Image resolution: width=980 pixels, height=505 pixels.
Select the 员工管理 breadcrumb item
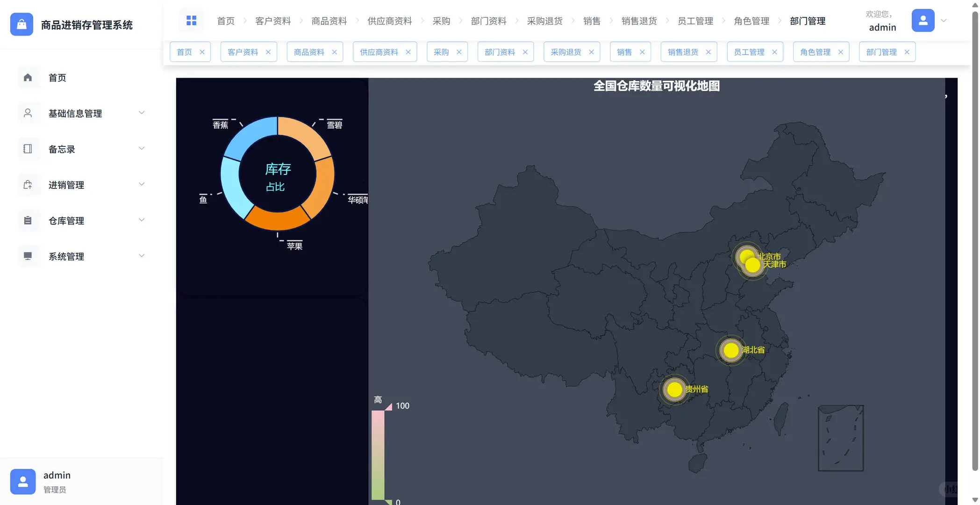tap(695, 21)
